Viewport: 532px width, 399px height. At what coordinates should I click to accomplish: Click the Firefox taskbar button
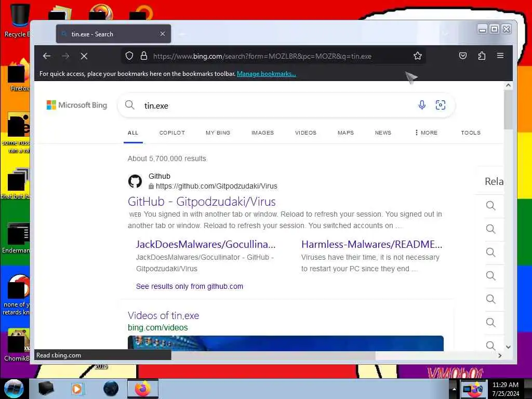[143, 389]
